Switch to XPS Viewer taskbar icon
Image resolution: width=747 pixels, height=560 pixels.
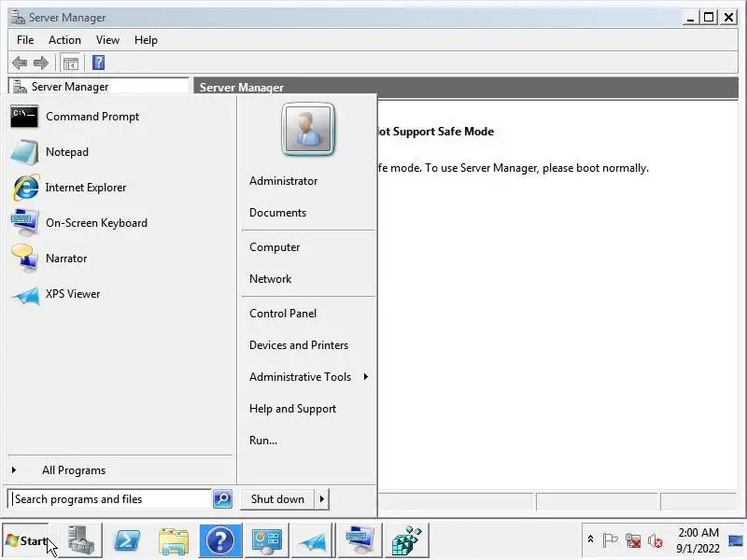[x=313, y=540]
